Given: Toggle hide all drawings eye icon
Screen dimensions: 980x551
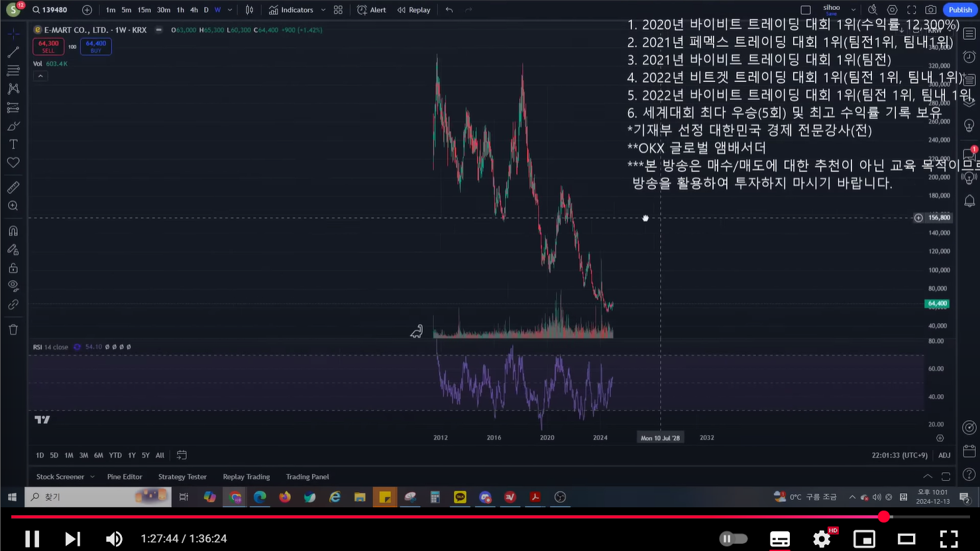Looking at the screenshot, I should coord(13,285).
